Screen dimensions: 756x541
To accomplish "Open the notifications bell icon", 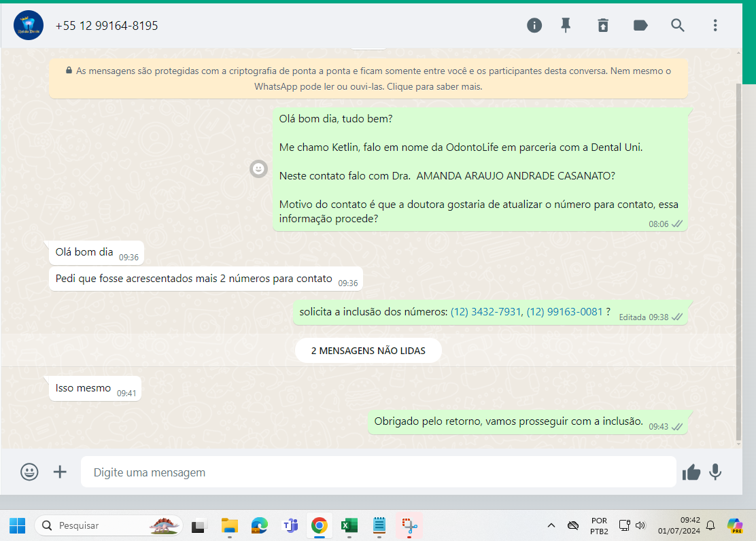I will click(710, 525).
